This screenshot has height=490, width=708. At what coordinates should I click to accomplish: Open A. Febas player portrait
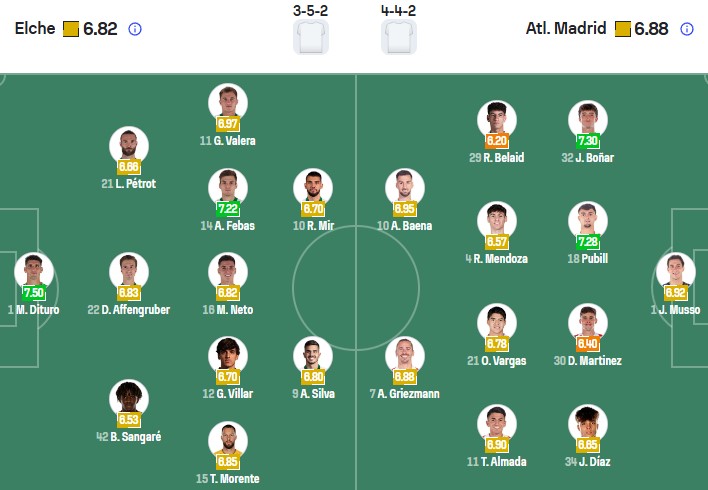[228, 187]
